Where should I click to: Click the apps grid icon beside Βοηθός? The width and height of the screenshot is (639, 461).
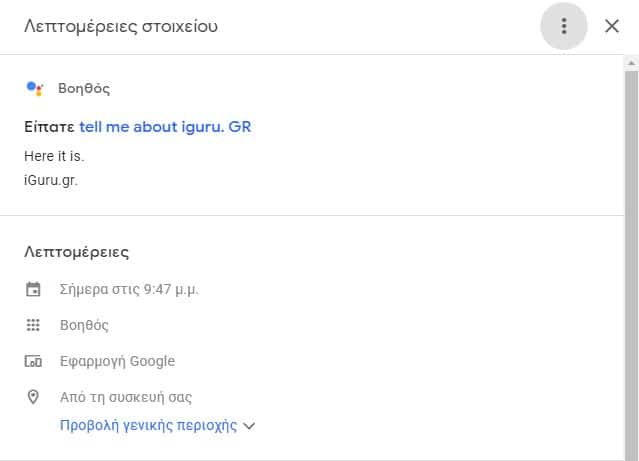pyautogui.click(x=33, y=325)
